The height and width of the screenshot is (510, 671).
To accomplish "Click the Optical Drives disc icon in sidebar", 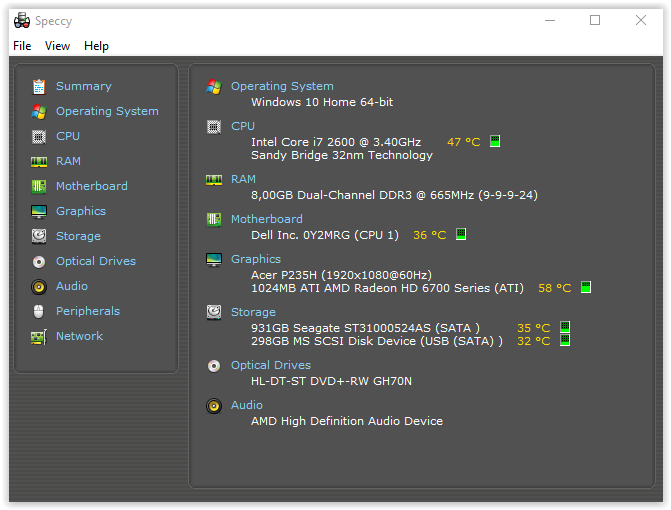I will click(x=39, y=261).
